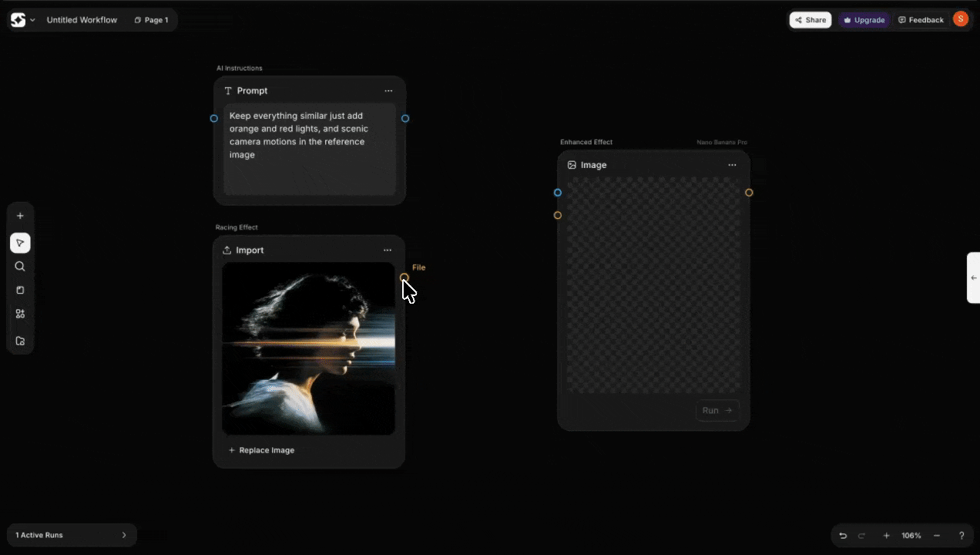Zoom in with the plus icon
The height and width of the screenshot is (555, 980).
pos(886,536)
